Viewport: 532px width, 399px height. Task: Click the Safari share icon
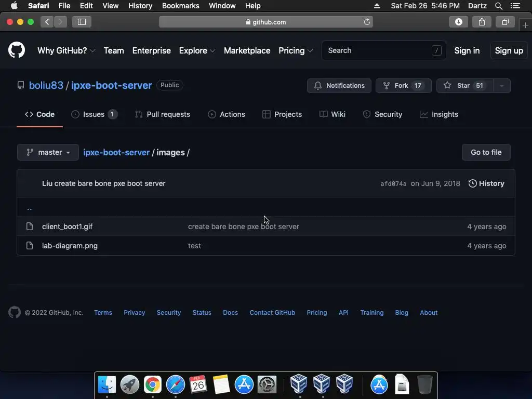482,22
